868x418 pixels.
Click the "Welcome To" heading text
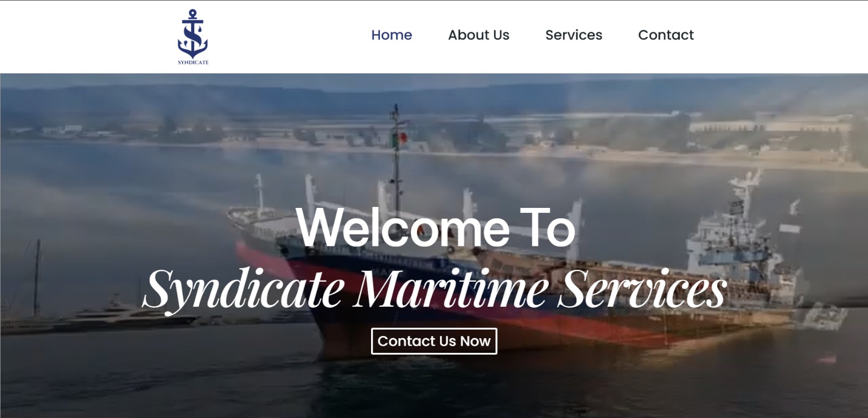click(x=436, y=228)
